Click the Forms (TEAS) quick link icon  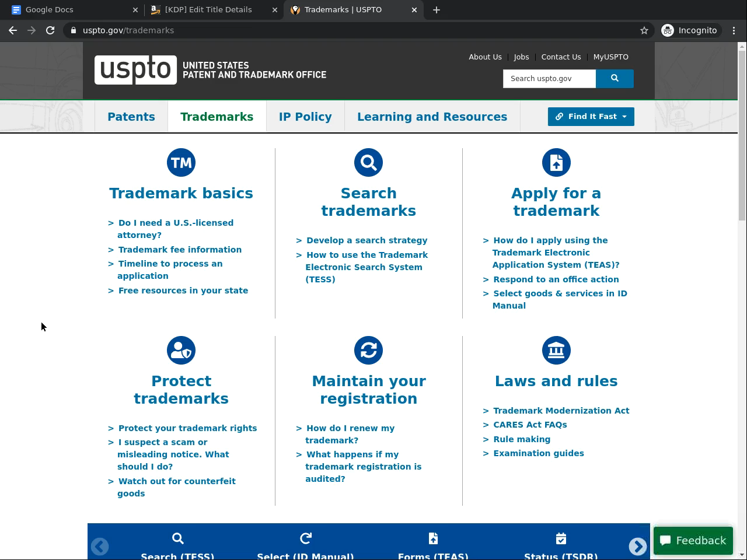click(x=433, y=538)
